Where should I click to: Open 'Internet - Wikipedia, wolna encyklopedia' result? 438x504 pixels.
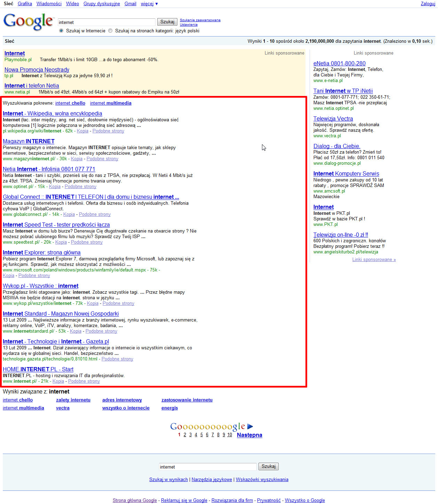coord(53,113)
